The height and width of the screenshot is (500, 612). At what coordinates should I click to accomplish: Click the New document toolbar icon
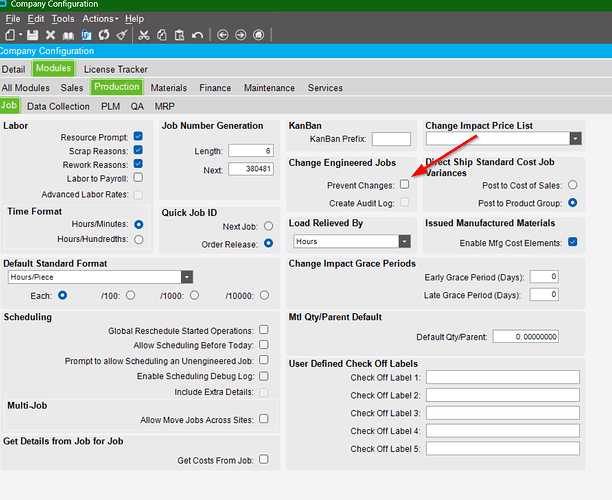click(10, 35)
